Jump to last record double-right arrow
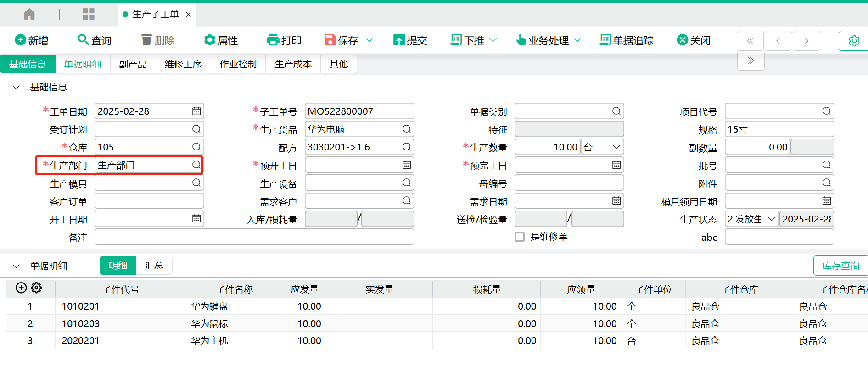This screenshot has width=868, height=377. [750, 61]
